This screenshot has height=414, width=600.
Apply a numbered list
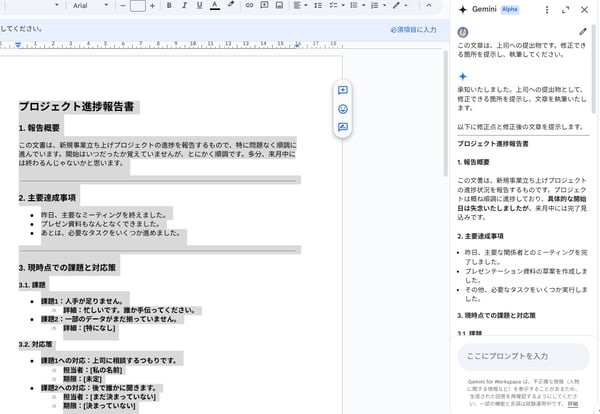375,5
